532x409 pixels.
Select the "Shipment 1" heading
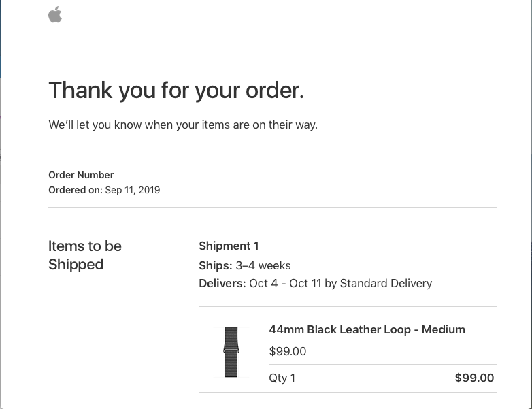pyautogui.click(x=229, y=246)
